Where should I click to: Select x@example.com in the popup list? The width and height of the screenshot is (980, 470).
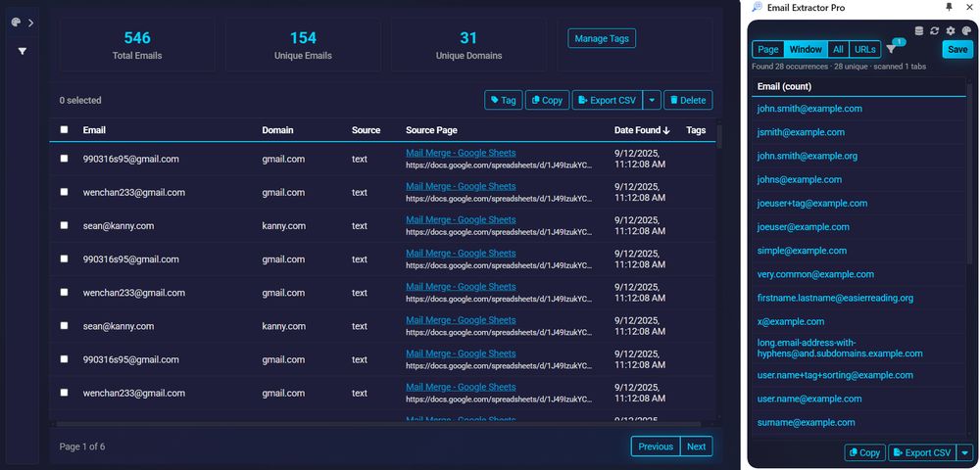click(x=791, y=322)
